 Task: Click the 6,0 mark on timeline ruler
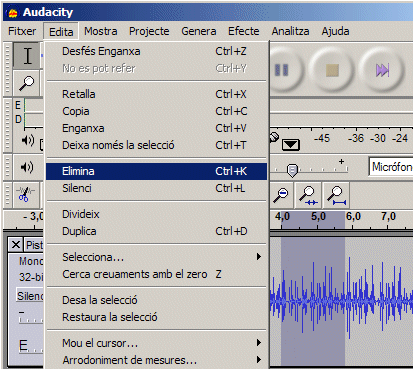353,217
